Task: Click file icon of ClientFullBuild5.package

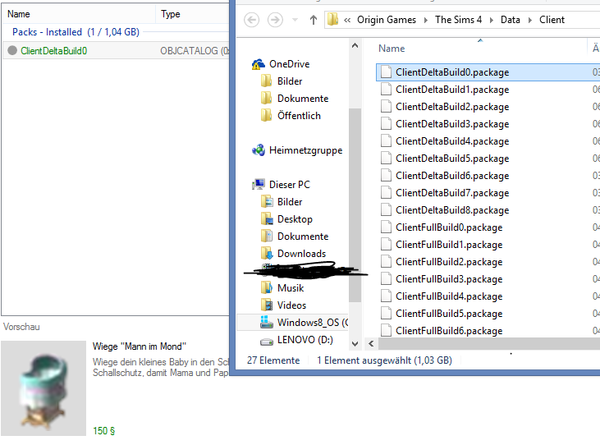Action: coord(386,313)
